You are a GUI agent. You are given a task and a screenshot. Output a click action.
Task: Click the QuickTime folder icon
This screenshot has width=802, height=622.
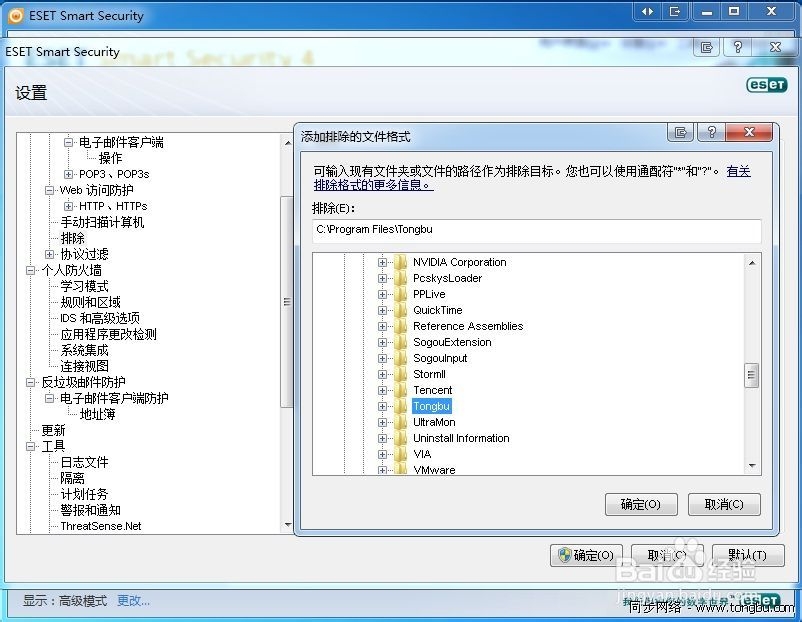pyautogui.click(x=400, y=310)
